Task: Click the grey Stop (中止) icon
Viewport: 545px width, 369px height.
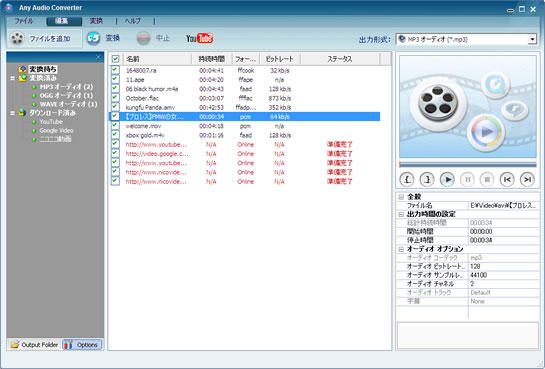Action: point(143,38)
